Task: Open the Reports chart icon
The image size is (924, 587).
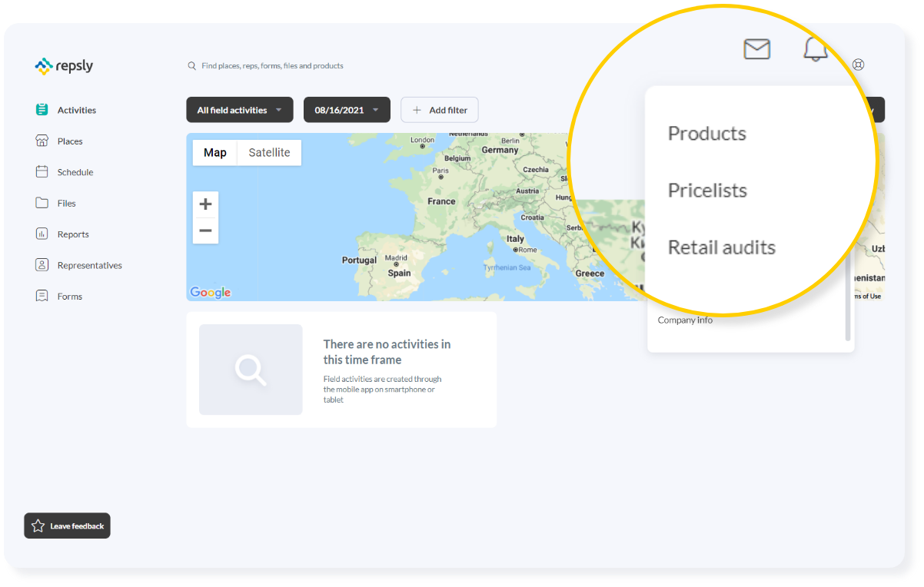Action: tap(42, 234)
